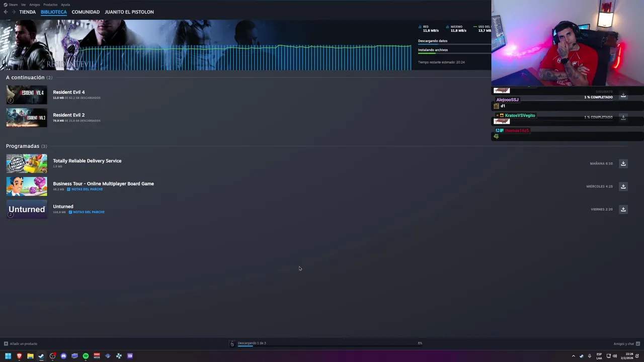Click the RED 11,8 MB/s statistic
The image size is (644, 362).
[x=429, y=29]
